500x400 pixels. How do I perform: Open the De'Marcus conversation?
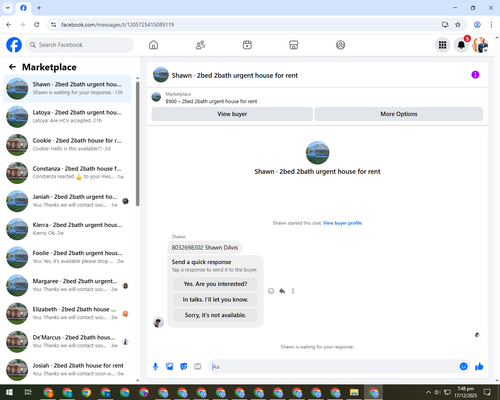point(68,342)
